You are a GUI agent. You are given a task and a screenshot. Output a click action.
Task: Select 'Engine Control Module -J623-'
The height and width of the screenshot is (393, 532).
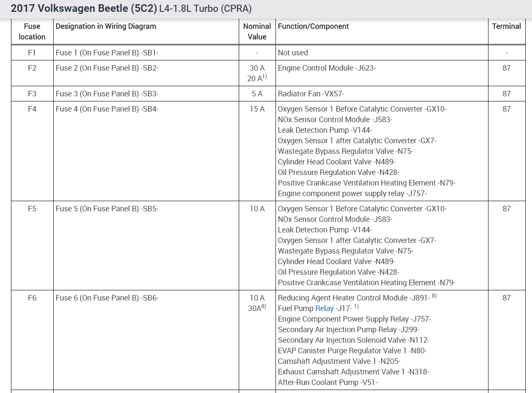327,68
